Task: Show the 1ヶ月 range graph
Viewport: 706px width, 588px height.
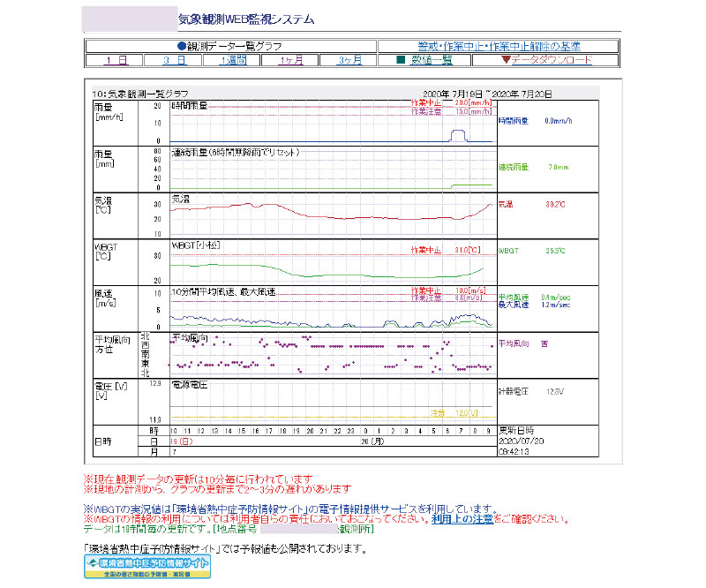Action: [x=290, y=60]
